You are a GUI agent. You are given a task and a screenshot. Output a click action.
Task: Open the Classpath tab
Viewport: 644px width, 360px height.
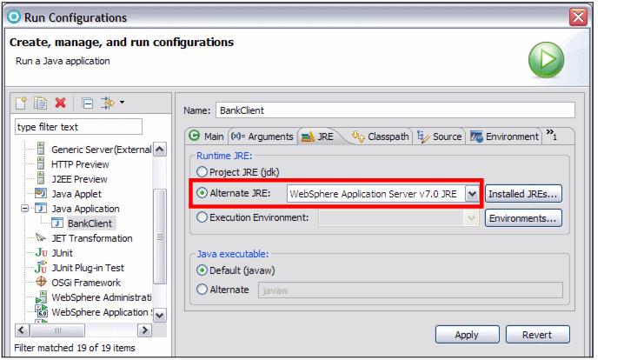(x=381, y=136)
